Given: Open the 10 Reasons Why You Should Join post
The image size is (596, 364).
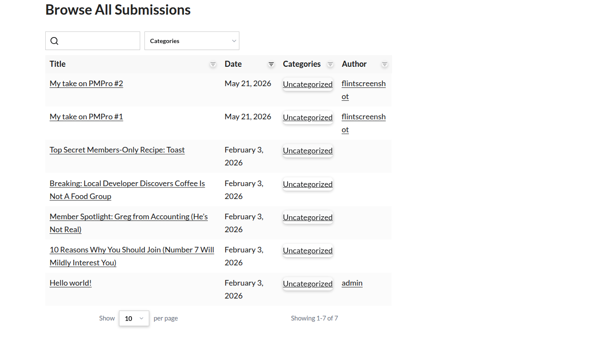Looking at the screenshot, I should pyautogui.click(x=132, y=256).
